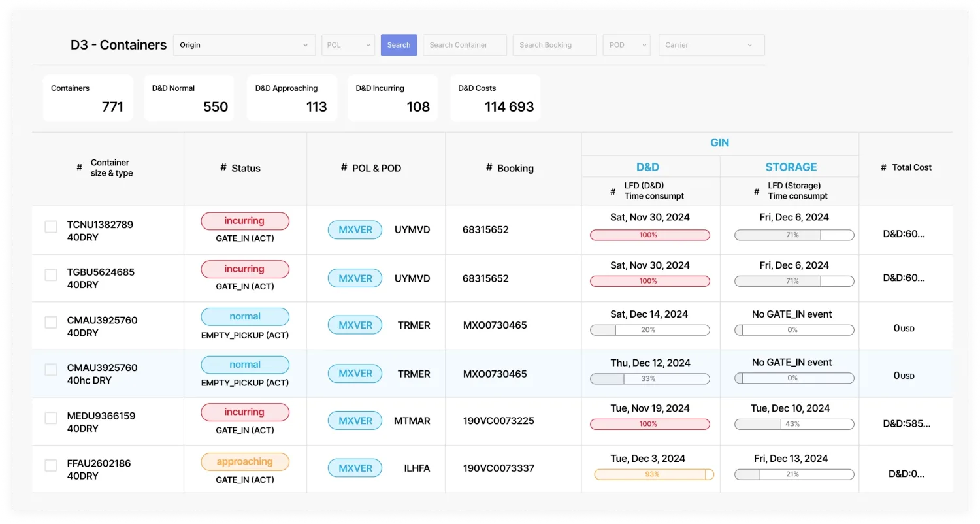The height and width of the screenshot is (524, 980).
Task: Tick the checkbox for container MEDU9366159
Action: 51,418
